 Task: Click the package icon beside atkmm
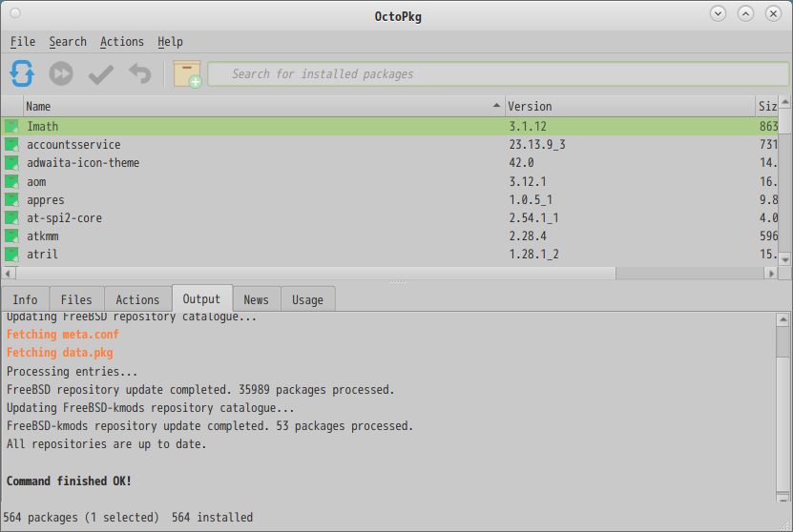click(11, 235)
